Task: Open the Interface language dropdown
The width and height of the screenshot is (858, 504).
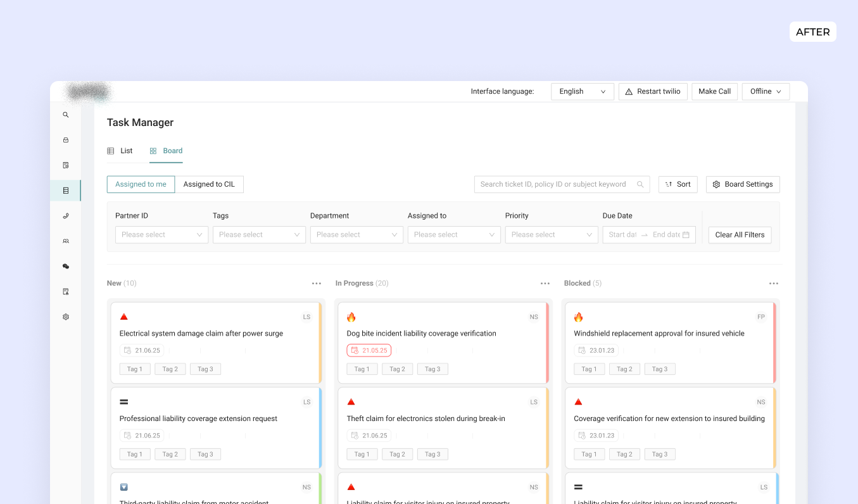Action: [x=583, y=91]
